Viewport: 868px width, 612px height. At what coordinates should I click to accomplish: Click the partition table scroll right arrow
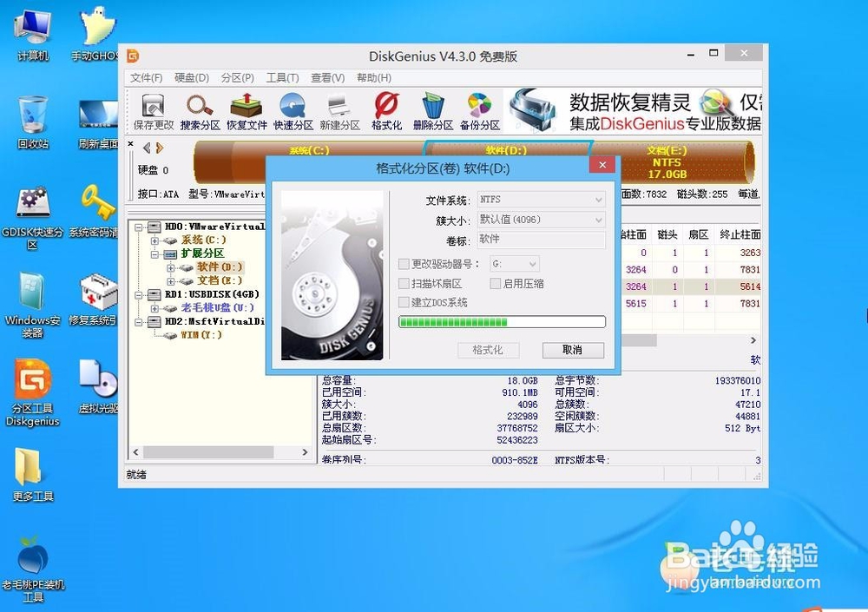(753, 340)
